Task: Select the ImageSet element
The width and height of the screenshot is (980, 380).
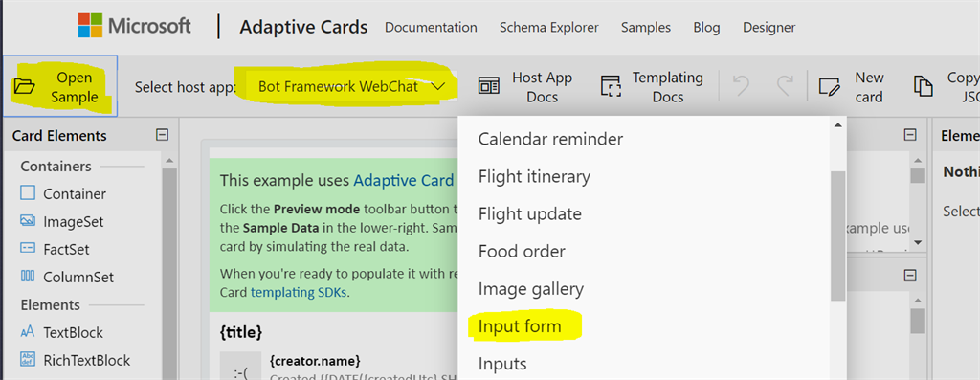Action: 62,221
